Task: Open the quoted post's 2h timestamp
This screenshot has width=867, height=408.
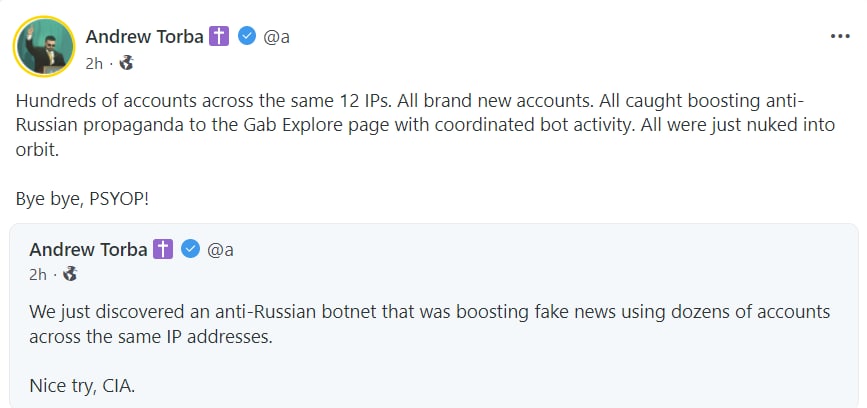Action: point(38,274)
